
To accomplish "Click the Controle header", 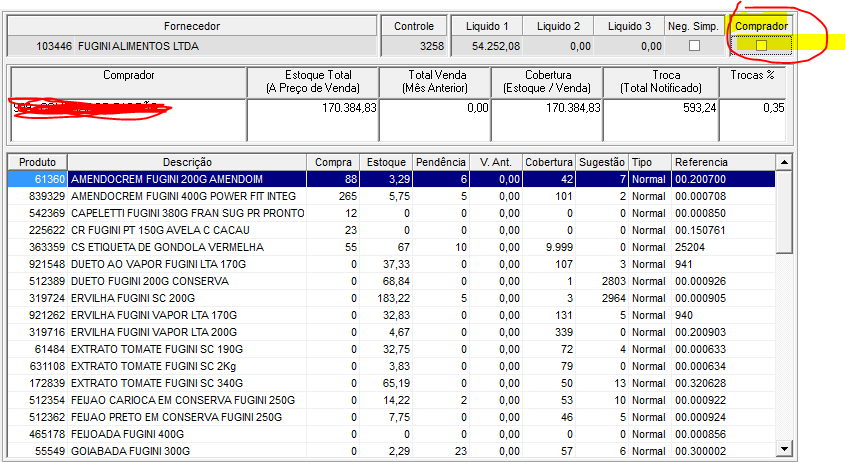I will coord(414,26).
